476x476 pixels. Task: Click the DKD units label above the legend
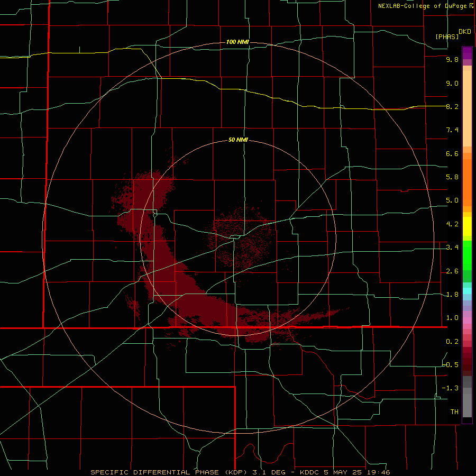(x=465, y=32)
